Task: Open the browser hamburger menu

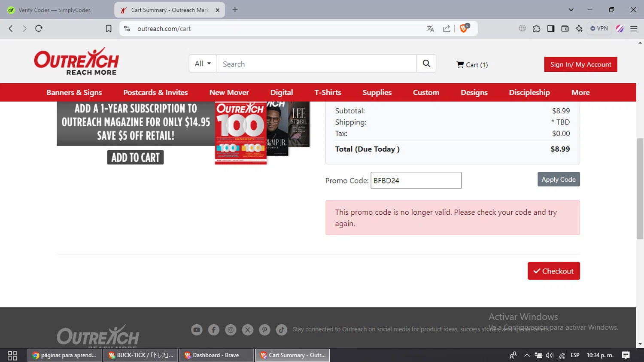Action: coord(634,28)
